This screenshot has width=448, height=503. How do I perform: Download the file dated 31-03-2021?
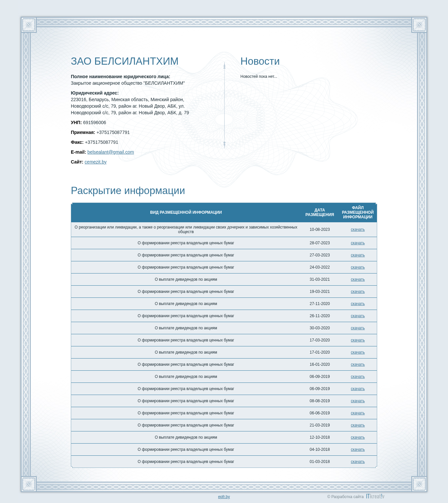tap(357, 279)
